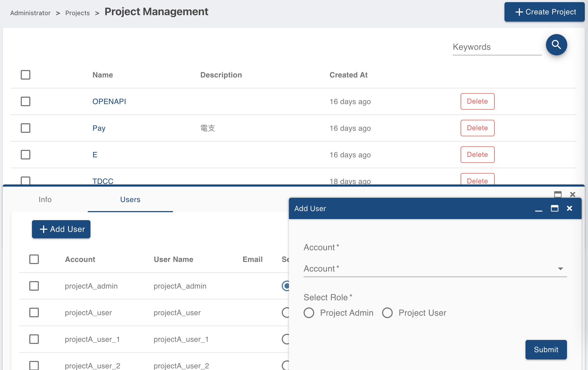The height and width of the screenshot is (370, 588).
Task: Open the Account dropdown in Add User
Action: [435, 269]
